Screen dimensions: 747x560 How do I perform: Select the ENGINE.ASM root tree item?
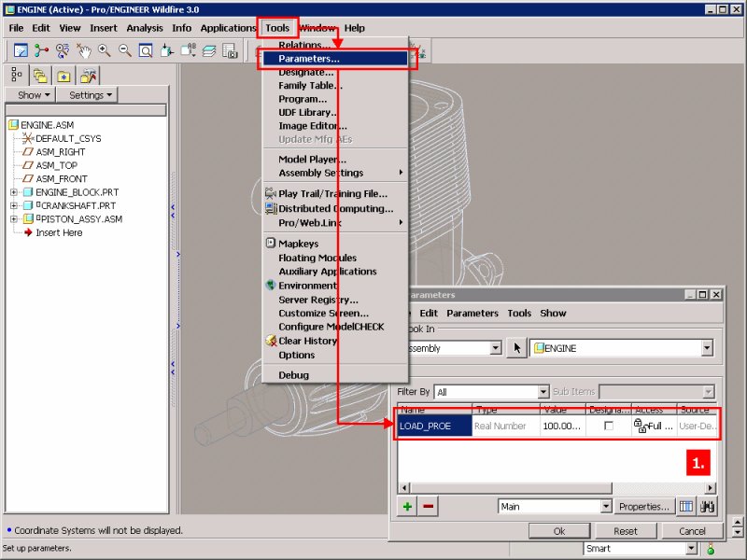[x=48, y=125]
